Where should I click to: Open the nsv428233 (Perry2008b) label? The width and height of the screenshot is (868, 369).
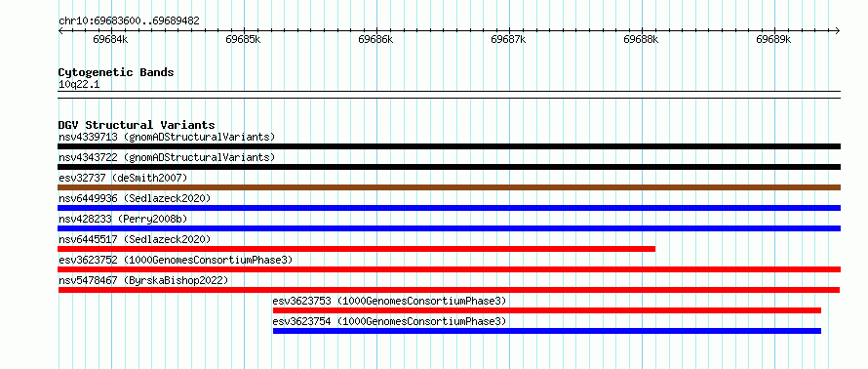pos(123,219)
